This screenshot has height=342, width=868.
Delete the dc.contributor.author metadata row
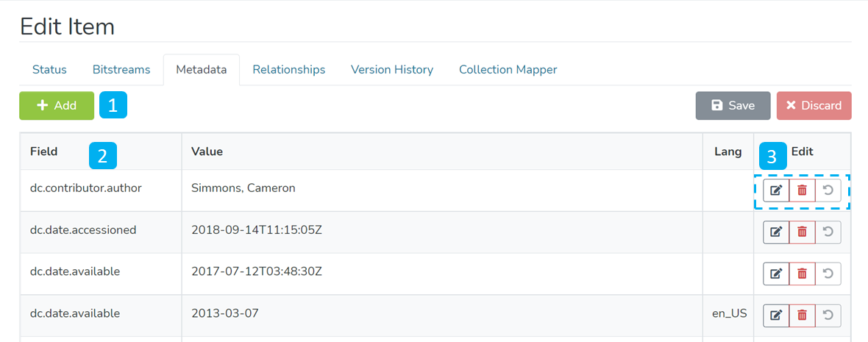coord(802,191)
